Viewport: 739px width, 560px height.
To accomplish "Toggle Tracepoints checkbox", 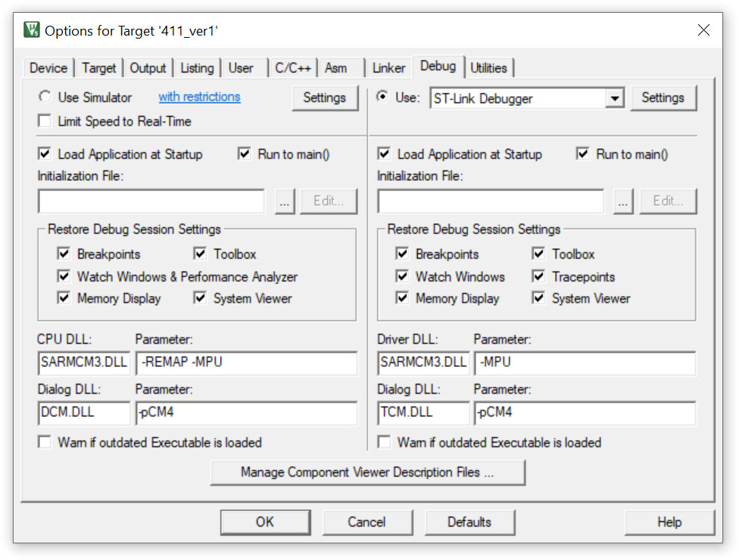I will pos(538,276).
